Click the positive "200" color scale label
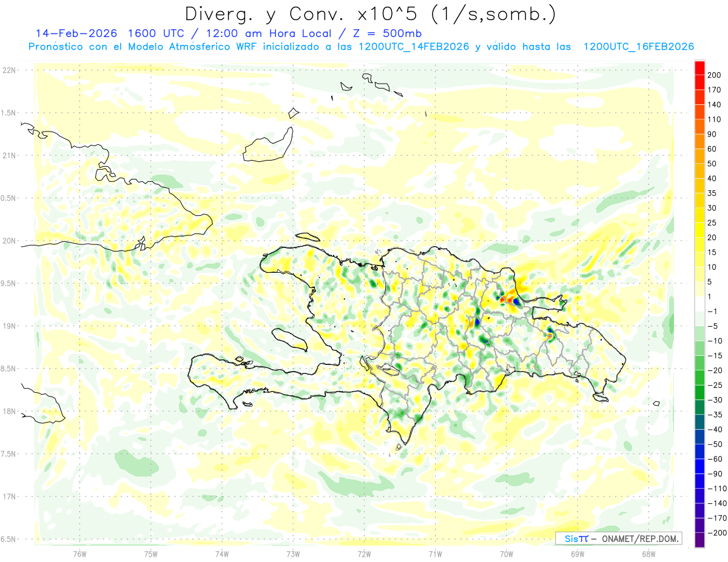 (714, 75)
